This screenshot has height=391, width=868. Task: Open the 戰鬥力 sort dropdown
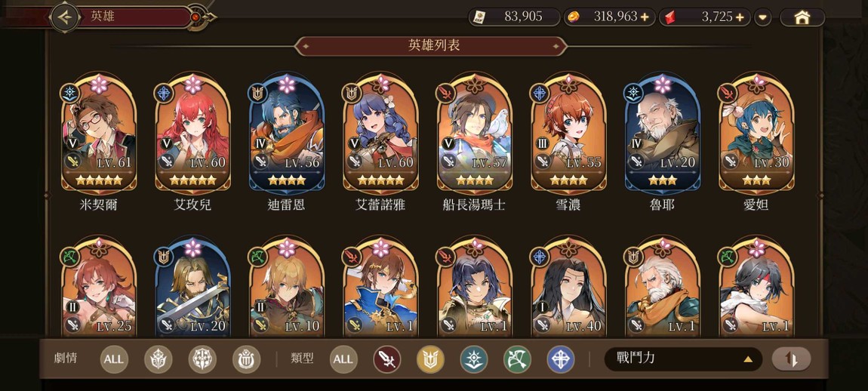coord(683,359)
